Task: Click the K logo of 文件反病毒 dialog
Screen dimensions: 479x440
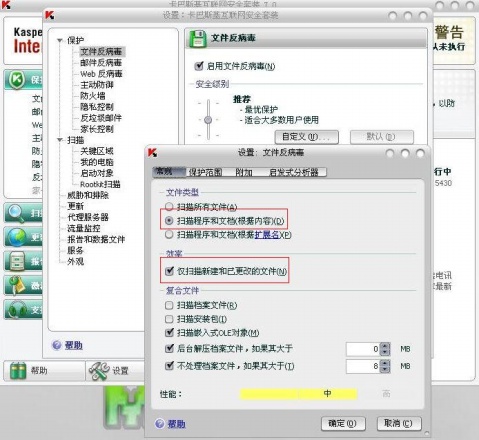Action: [152, 153]
